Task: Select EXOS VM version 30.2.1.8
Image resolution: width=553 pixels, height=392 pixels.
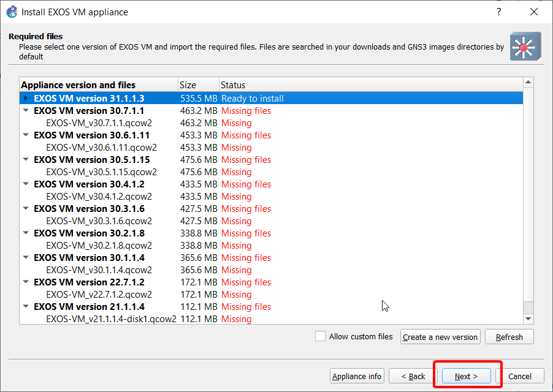Action: point(89,233)
